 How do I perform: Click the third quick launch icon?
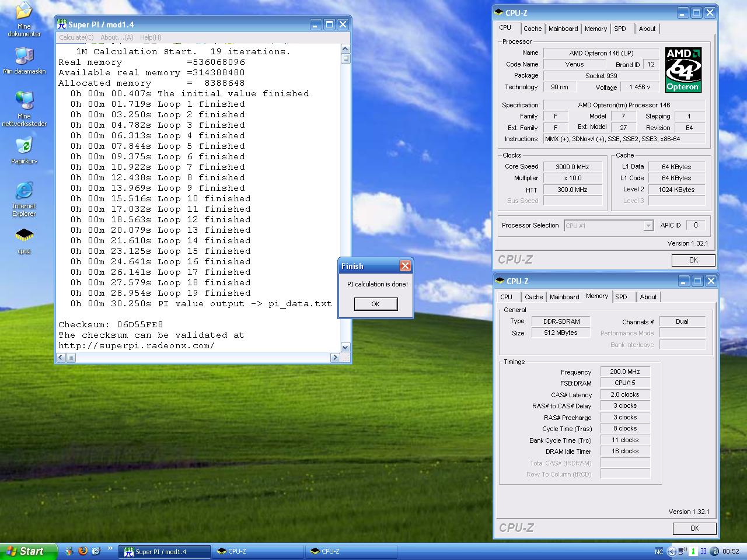tap(96, 551)
